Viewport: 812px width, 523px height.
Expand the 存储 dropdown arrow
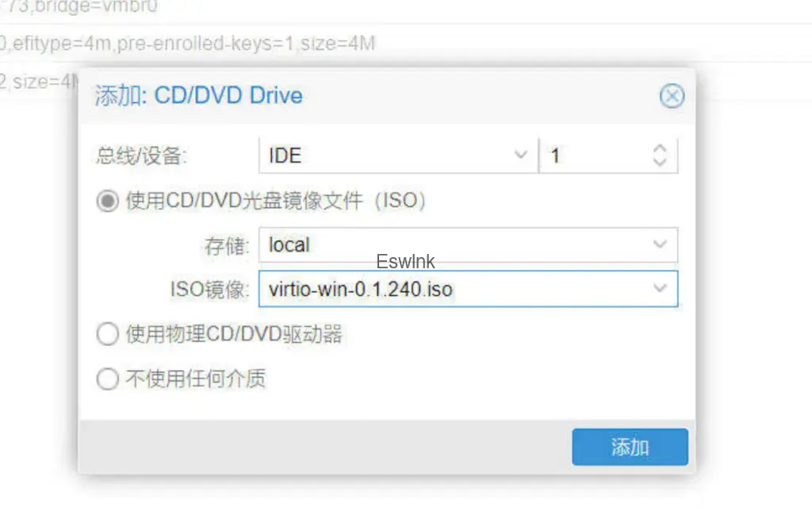pos(660,244)
